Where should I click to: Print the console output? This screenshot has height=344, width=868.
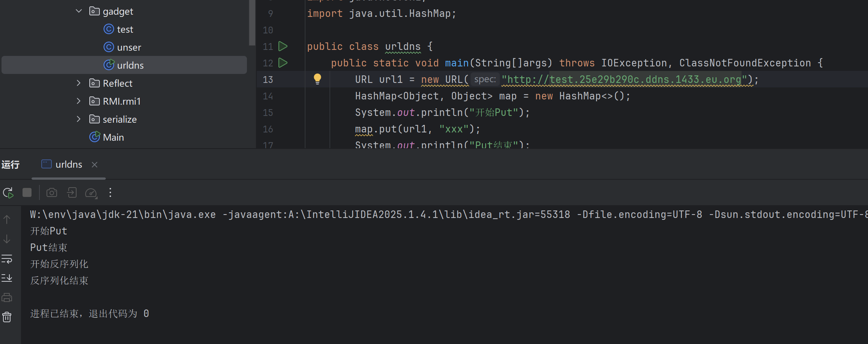pos(7,297)
